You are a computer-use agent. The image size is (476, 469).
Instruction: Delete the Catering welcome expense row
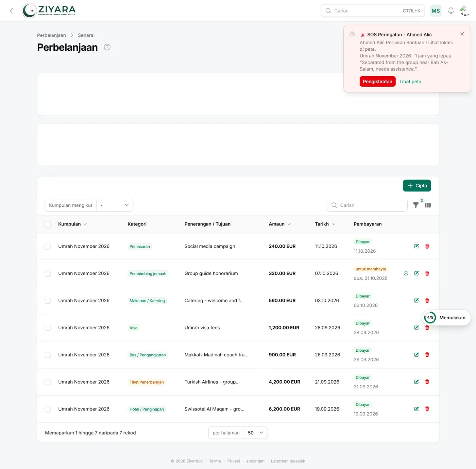click(427, 300)
